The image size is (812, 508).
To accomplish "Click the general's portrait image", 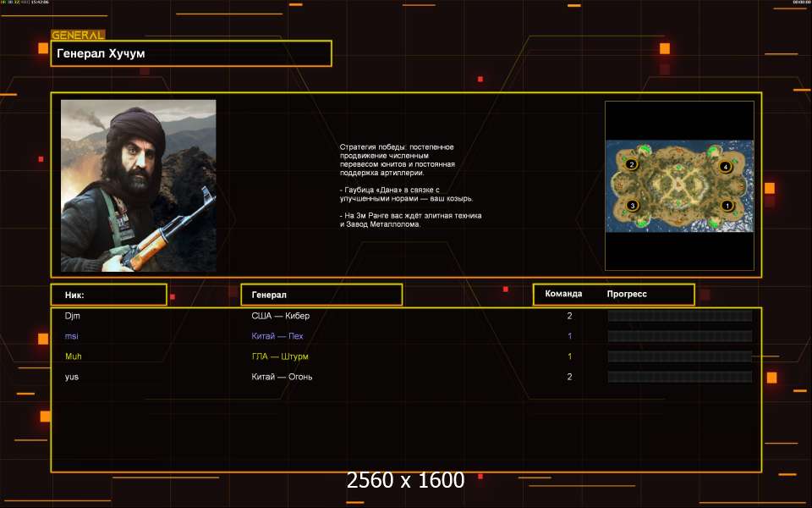I will (x=138, y=185).
